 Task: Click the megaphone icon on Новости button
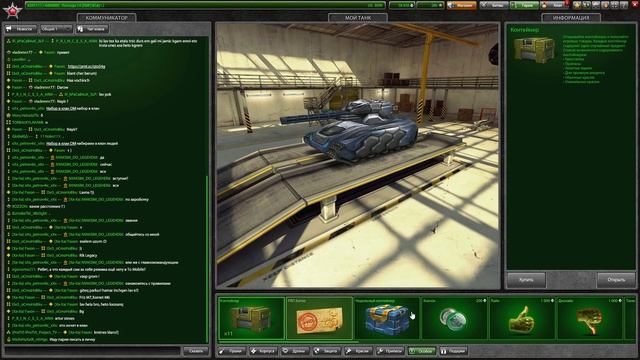(x=9, y=29)
